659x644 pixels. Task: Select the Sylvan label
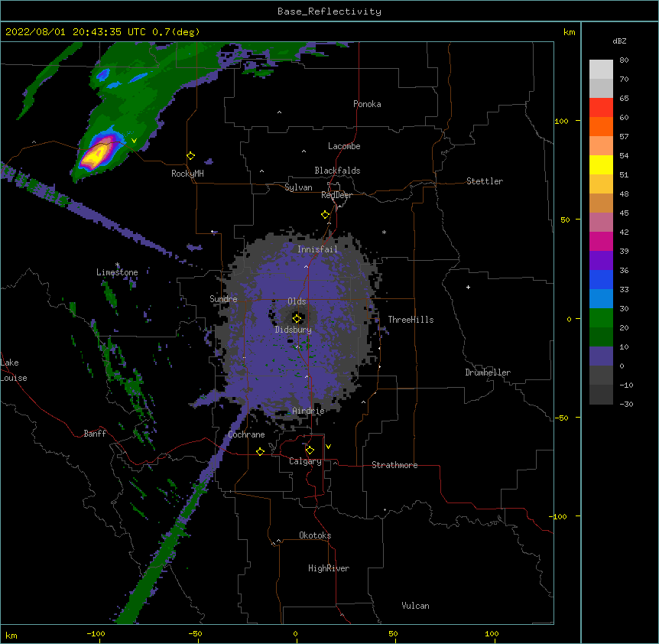pyautogui.click(x=298, y=187)
